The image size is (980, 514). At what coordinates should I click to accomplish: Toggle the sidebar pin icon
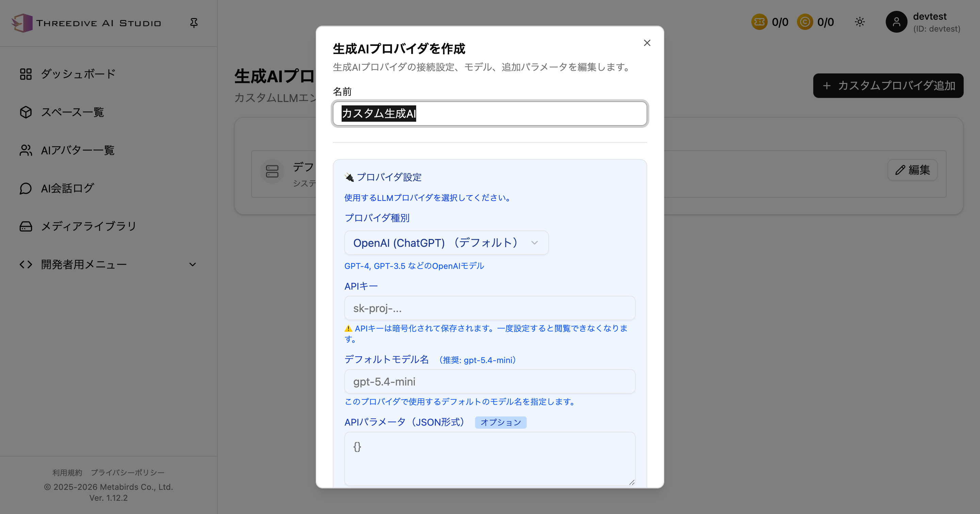[x=194, y=23]
